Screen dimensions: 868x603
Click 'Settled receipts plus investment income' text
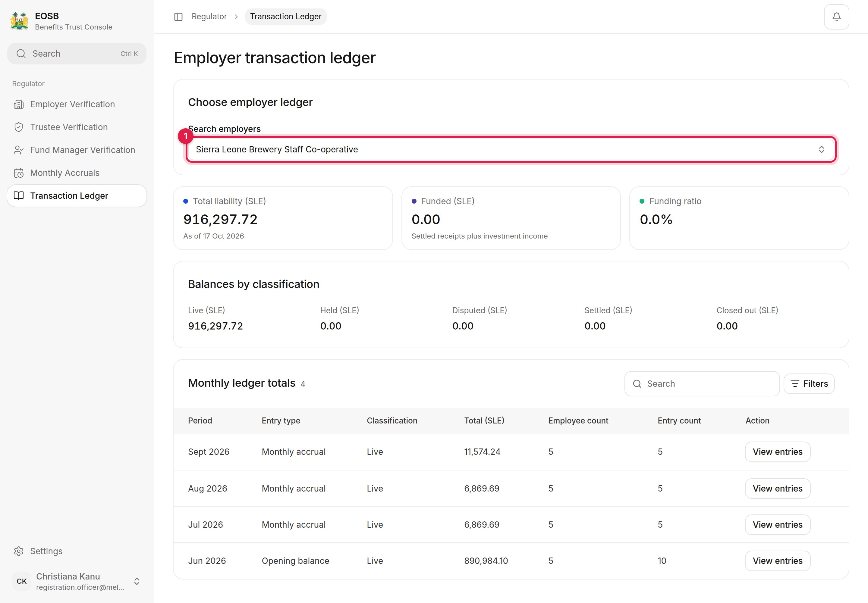(x=480, y=236)
